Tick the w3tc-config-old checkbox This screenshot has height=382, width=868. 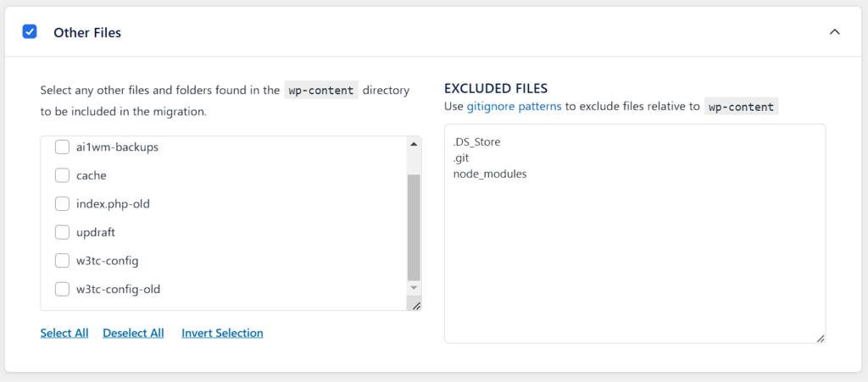(x=63, y=290)
